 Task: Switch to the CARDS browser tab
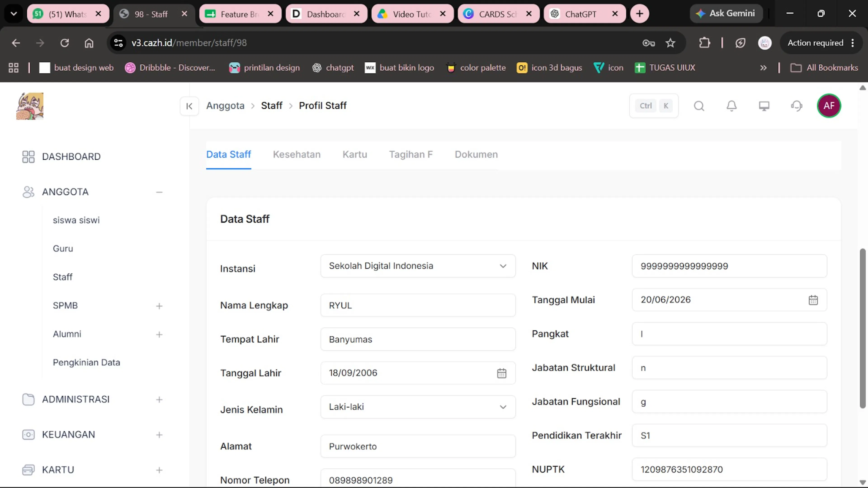pyautogui.click(x=498, y=14)
